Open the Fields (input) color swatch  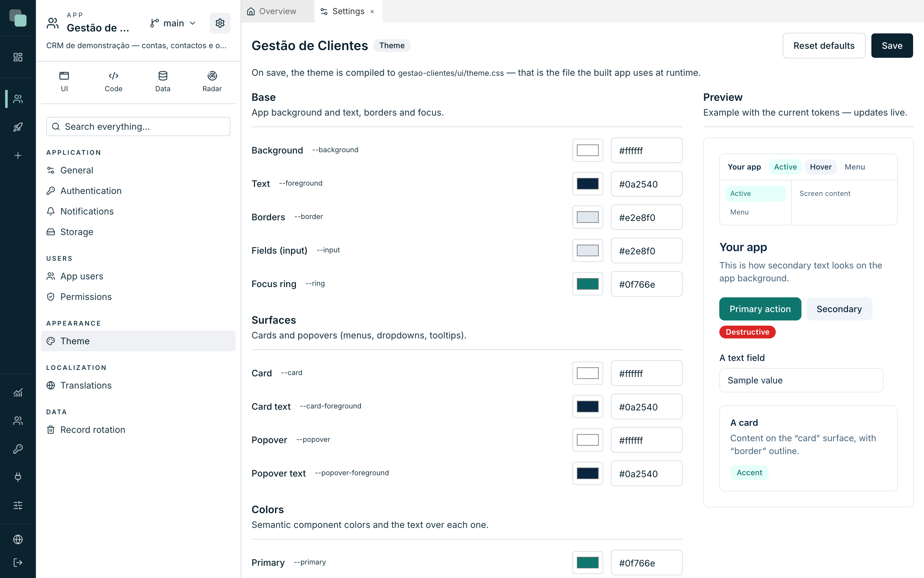588,250
